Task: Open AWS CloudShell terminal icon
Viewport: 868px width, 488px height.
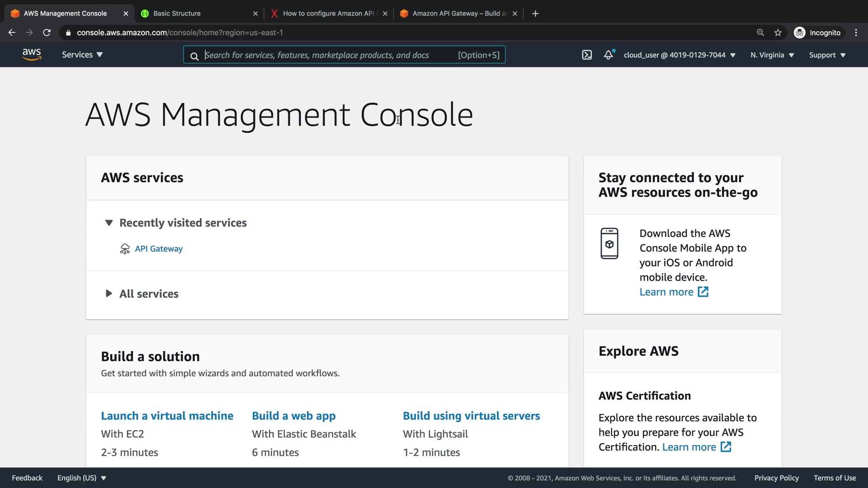Action: coord(586,55)
